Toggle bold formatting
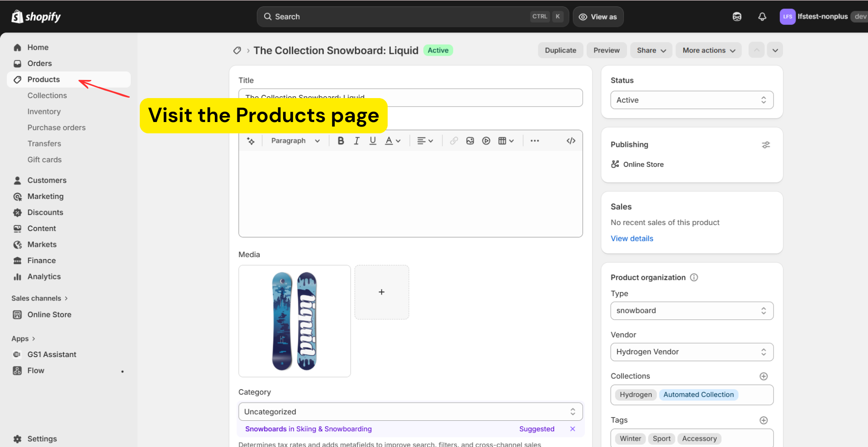Image resolution: width=868 pixels, height=447 pixels. pos(341,141)
